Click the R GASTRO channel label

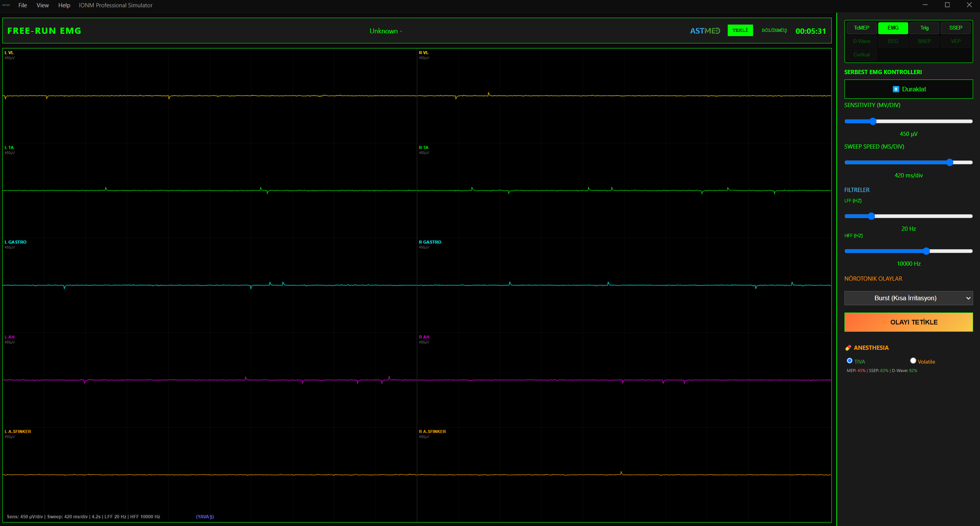tap(430, 242)
